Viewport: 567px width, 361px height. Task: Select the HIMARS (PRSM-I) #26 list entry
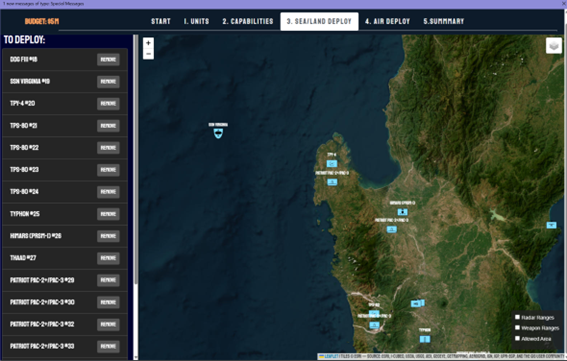pyautogui.click(x=65, y=236)
